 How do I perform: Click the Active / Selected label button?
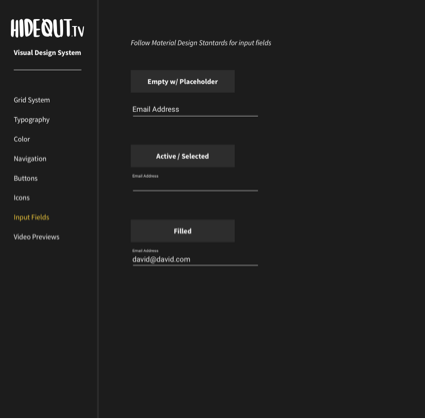tap(183, 156)
